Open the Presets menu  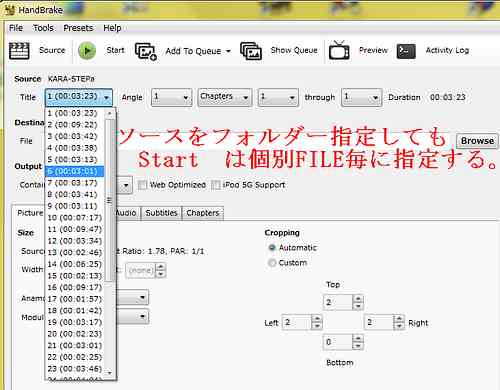click(78, 28)
